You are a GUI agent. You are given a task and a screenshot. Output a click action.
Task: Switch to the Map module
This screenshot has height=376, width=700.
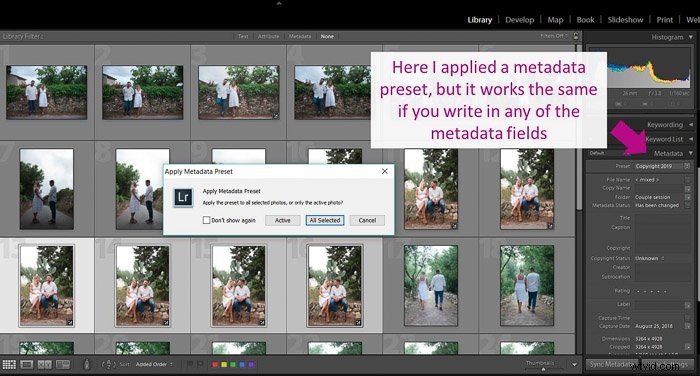(555, 20)
